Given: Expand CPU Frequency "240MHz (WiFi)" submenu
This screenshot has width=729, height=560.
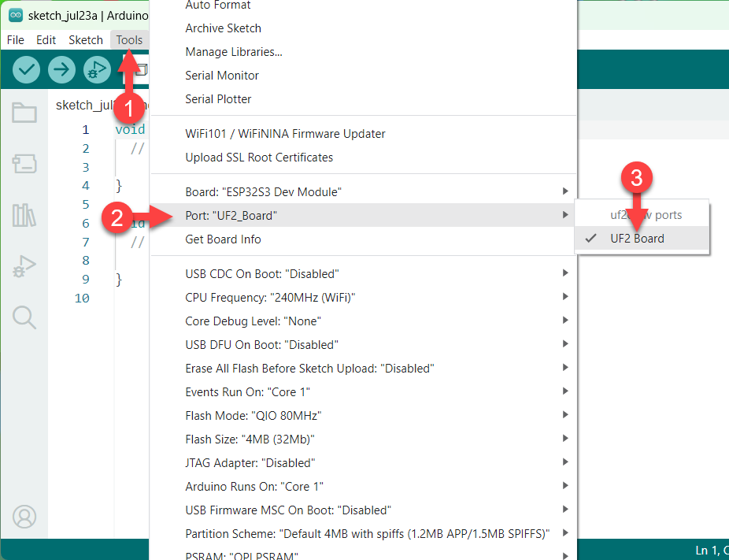Looking at the screenshot, I should click(364, 298).
